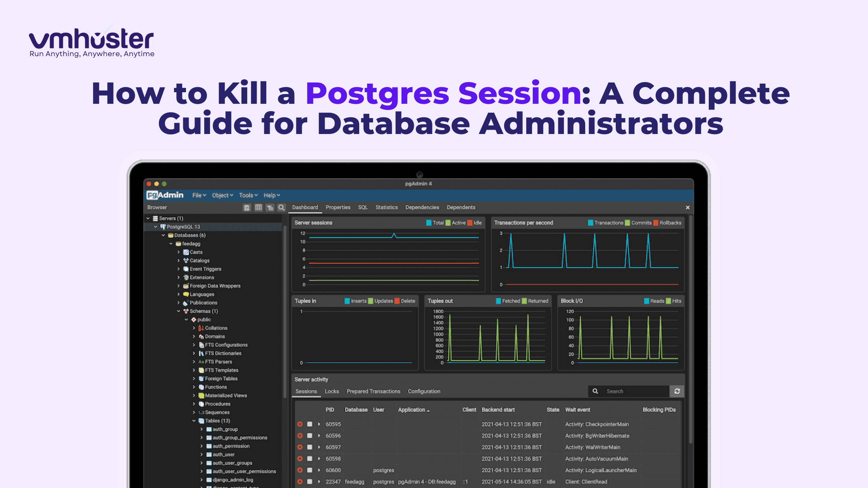Screen dimensions: 868x488
Task: Click the database objects icon in Browser toolbar
Action: click(247, 207)
